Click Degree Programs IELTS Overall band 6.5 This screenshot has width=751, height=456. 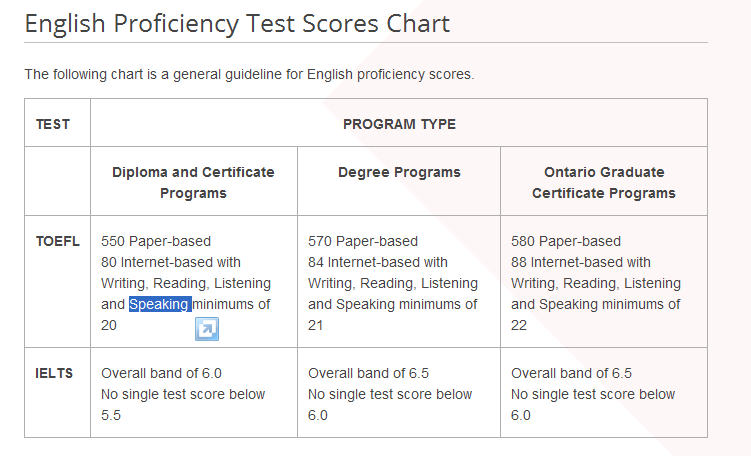coord(368,373)
